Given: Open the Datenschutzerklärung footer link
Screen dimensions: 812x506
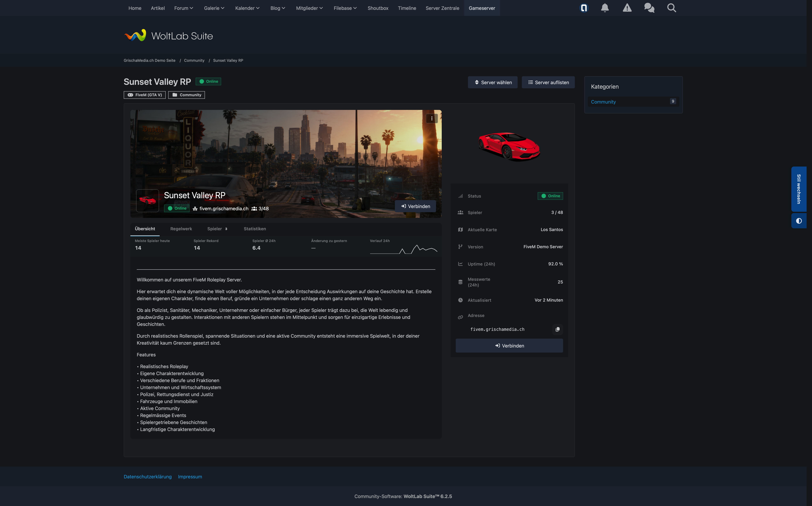Looking at the screenshot, I should pos(148,477).
